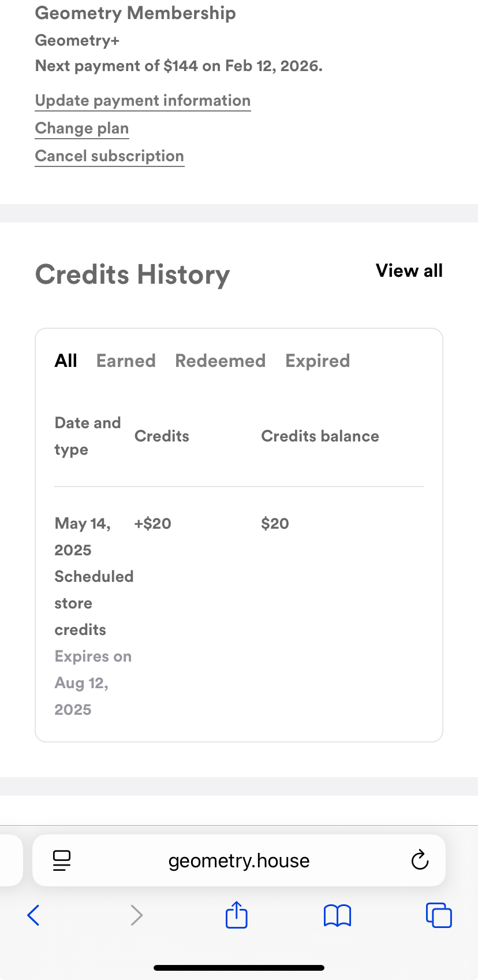
Task: Reload the geometry.house page
Action: pyautogui.click(x=420, y=860)
